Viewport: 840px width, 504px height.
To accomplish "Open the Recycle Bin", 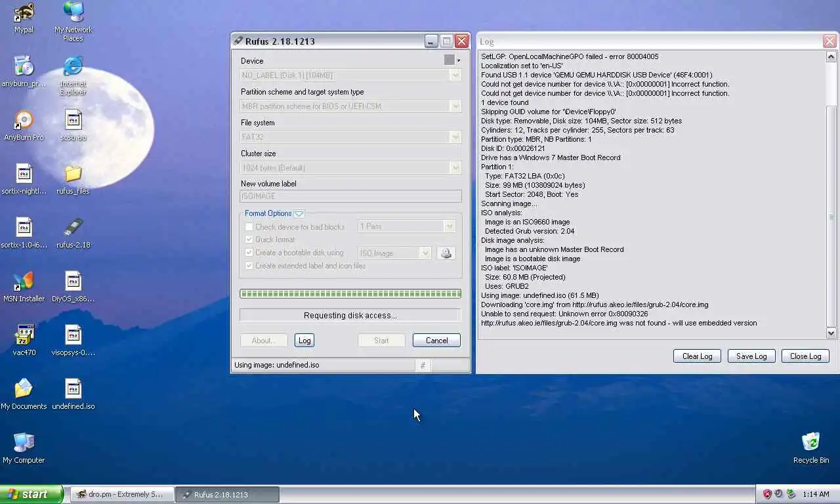I will point(811,442).
